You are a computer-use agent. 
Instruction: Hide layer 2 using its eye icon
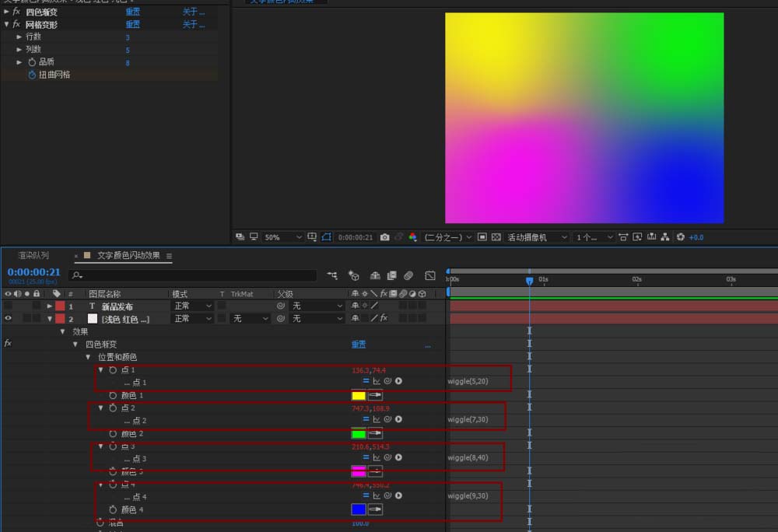(x=9, y=319)
